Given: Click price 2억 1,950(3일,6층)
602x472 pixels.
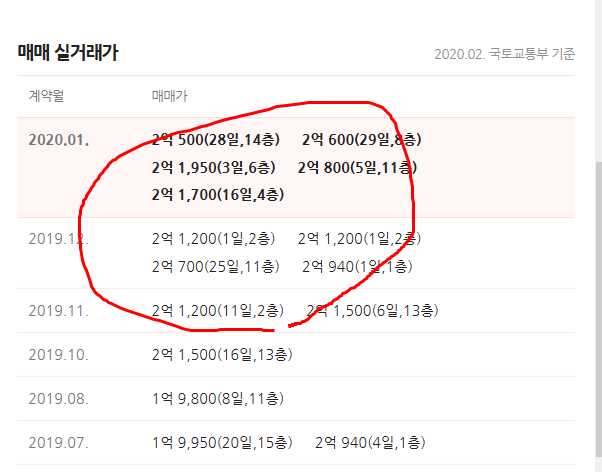Looking at the screenshot, I should coord(213,168).
